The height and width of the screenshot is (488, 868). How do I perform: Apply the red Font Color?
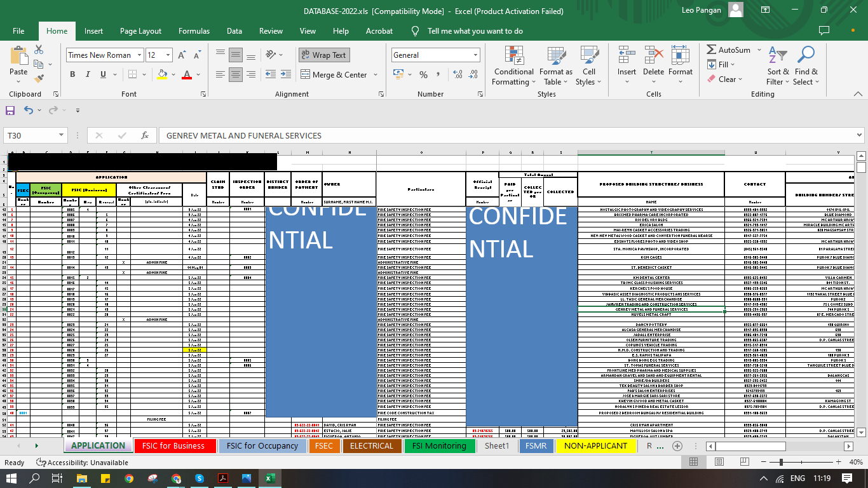187,74
